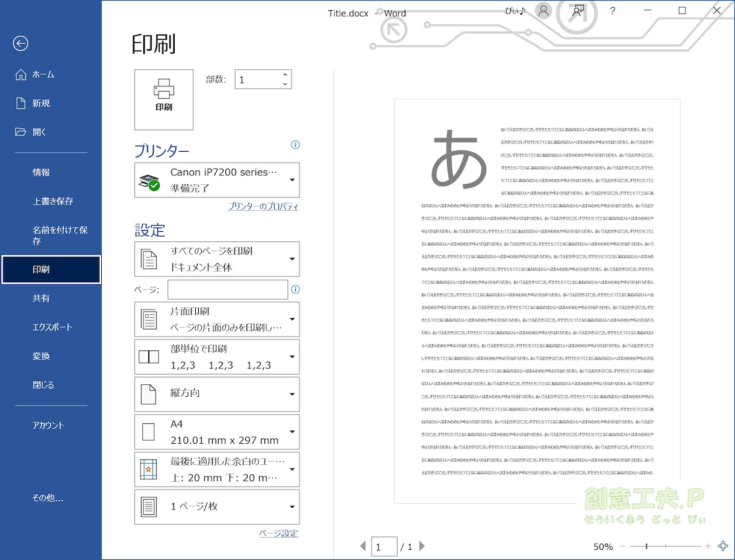Expand the A4 paper size dropdown
735x560 pixels.
217,432
